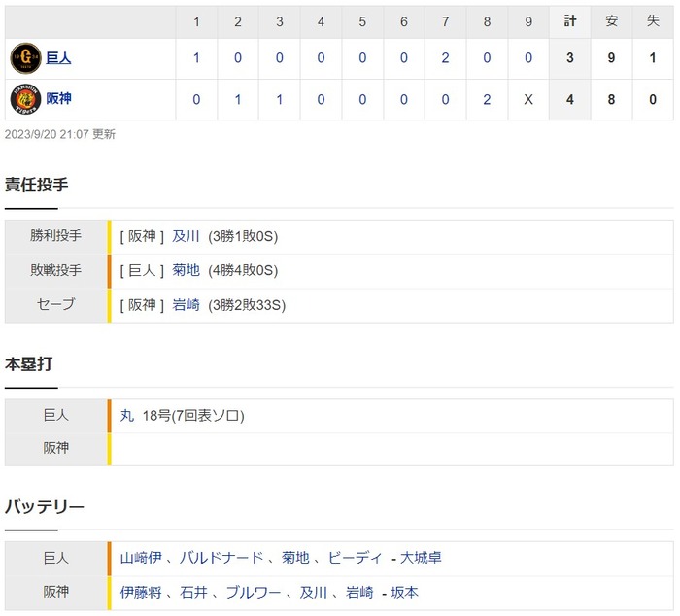The height and width of the screenshot is (616, 680).
Task: Click the 計 total runs column header
Action: tap(569, 20)
